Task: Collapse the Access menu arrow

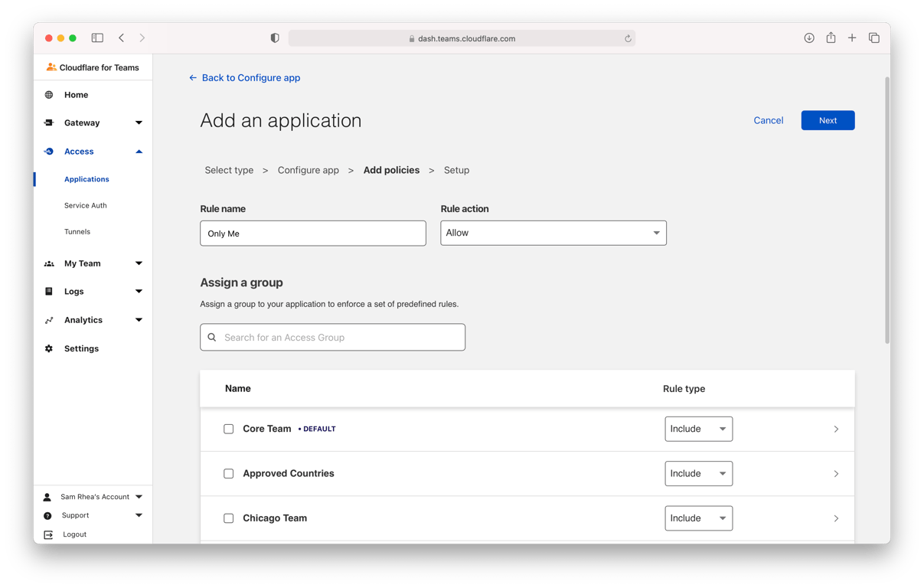Action: pyautogui.click(x=139, y=152)
